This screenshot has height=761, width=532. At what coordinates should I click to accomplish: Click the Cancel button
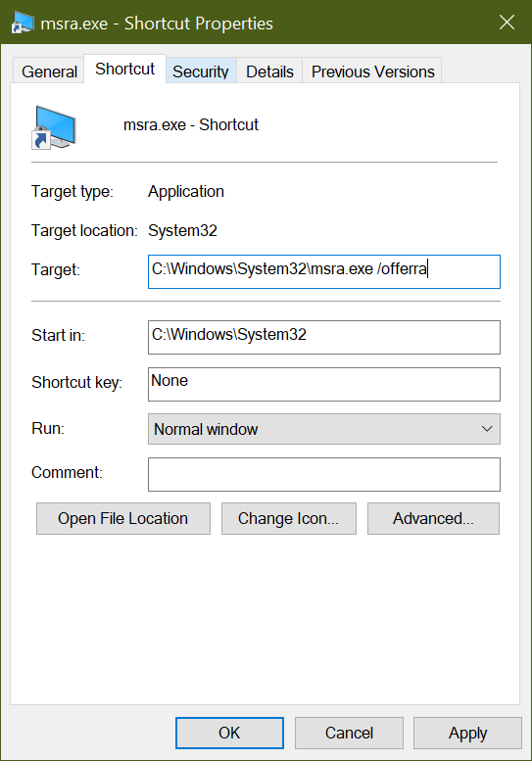tap(349, 733)
